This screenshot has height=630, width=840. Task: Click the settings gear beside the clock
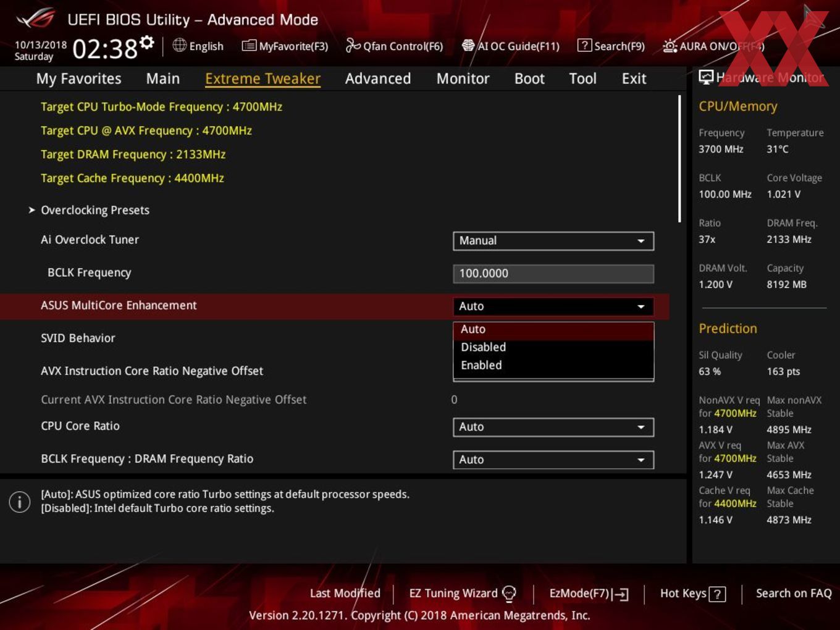(147, 43)
